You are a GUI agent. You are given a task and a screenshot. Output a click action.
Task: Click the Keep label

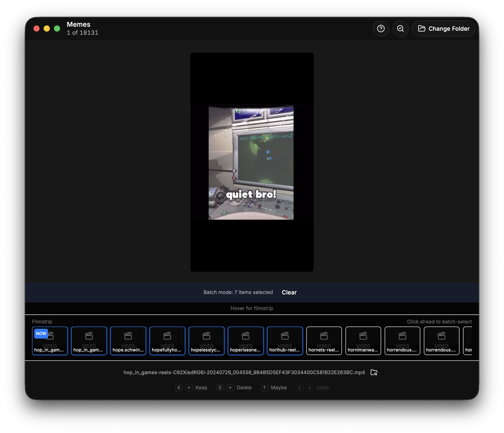(201, 387)
